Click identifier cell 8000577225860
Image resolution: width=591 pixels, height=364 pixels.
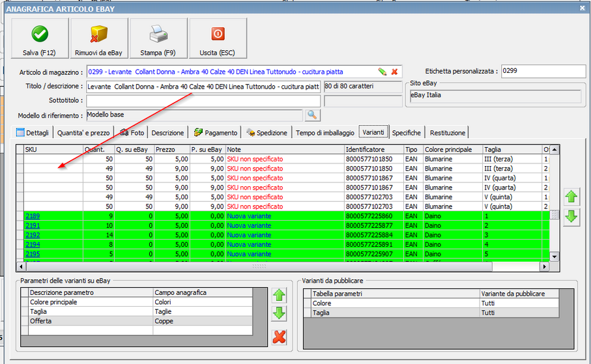click(x=374, y=216)
